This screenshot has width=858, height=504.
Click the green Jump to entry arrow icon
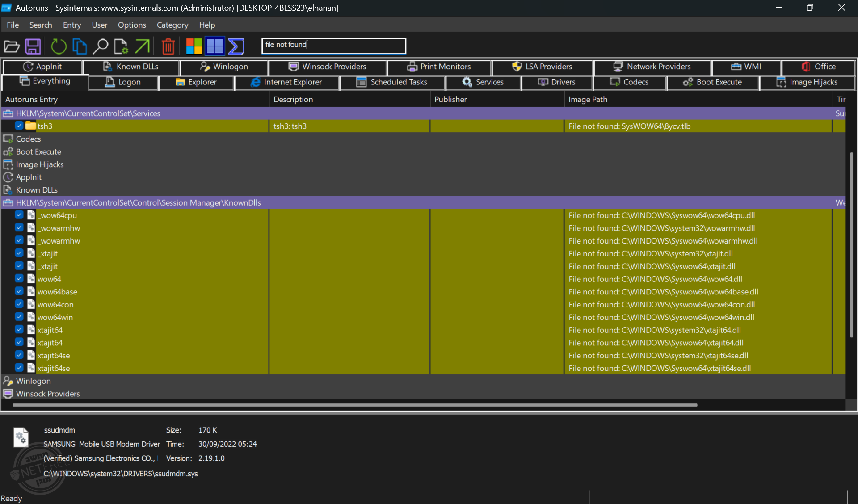pos(142,46)
